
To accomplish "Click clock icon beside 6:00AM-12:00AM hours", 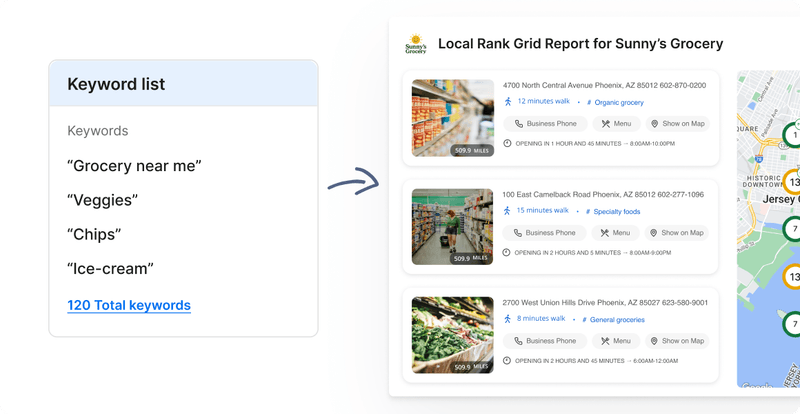I will (507, 360).
